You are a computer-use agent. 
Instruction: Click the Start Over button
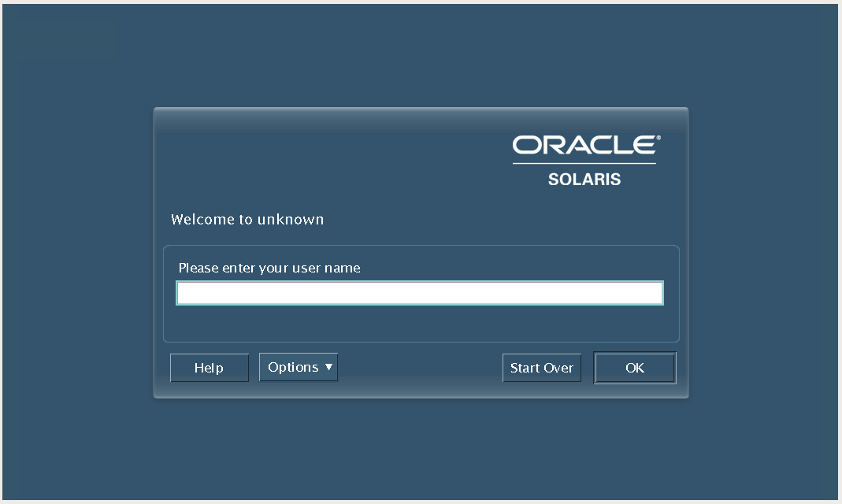(542, 368)
